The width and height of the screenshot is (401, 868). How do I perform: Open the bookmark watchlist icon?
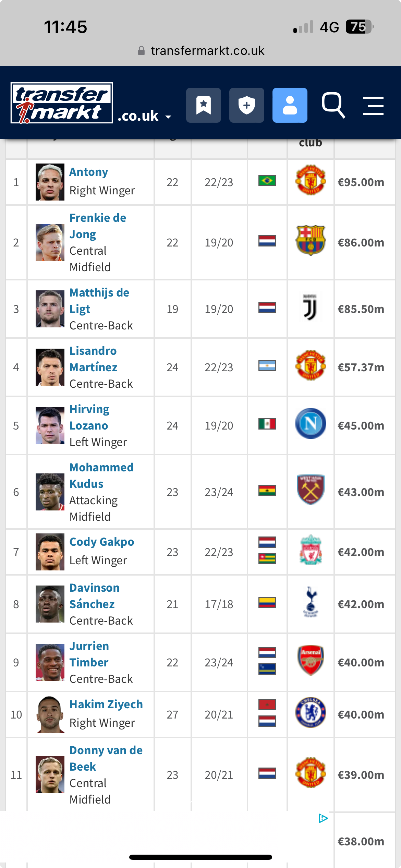pyautogui.click(x=204, y=105)
